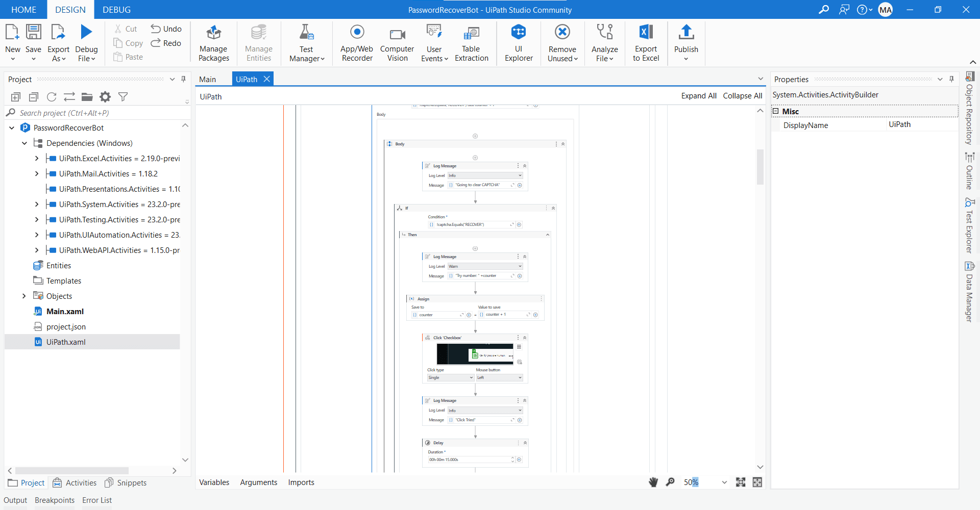Undo the last action
The image size is (980, 510).
(166, 29)
